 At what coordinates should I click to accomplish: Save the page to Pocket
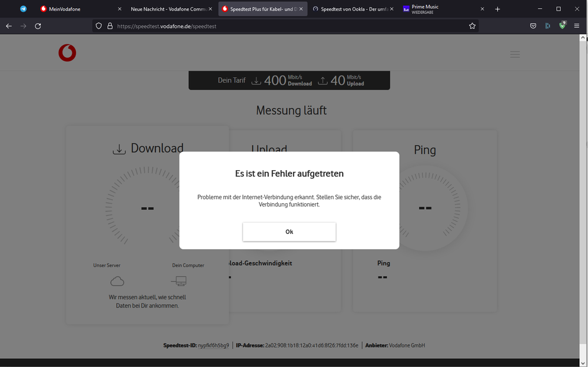(x=533, y=26)
